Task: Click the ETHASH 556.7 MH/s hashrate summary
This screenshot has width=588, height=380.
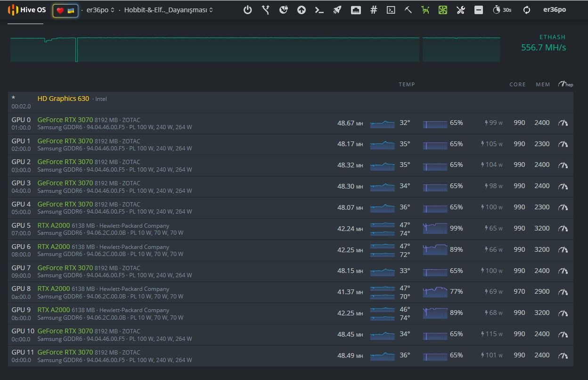Action: click(x=543, y=43)
